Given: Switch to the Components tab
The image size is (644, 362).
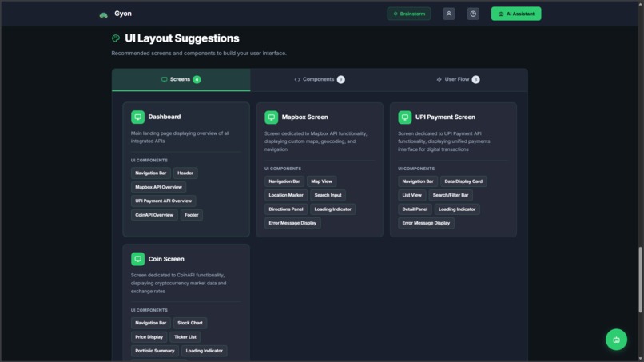Looking at the screenshot, I should click(x=320, y=80).
